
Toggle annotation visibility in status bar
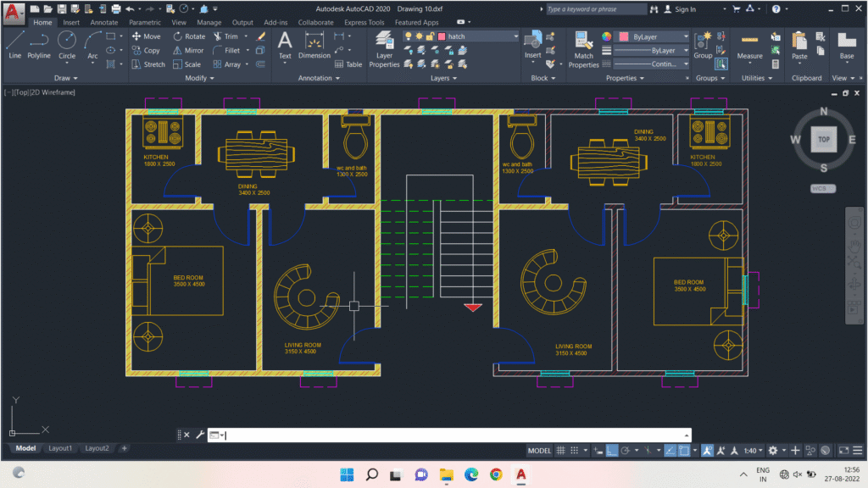(x=708, y=451)
